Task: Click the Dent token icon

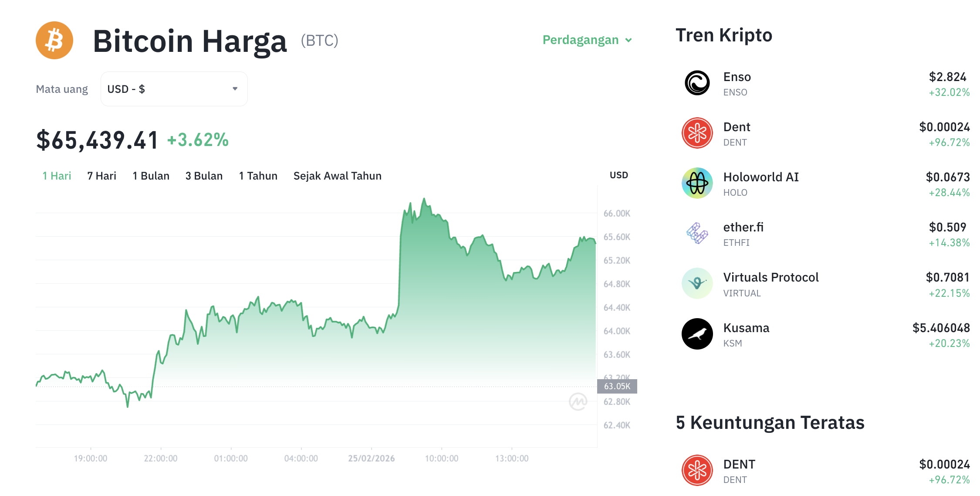Action: click(697, 133)
